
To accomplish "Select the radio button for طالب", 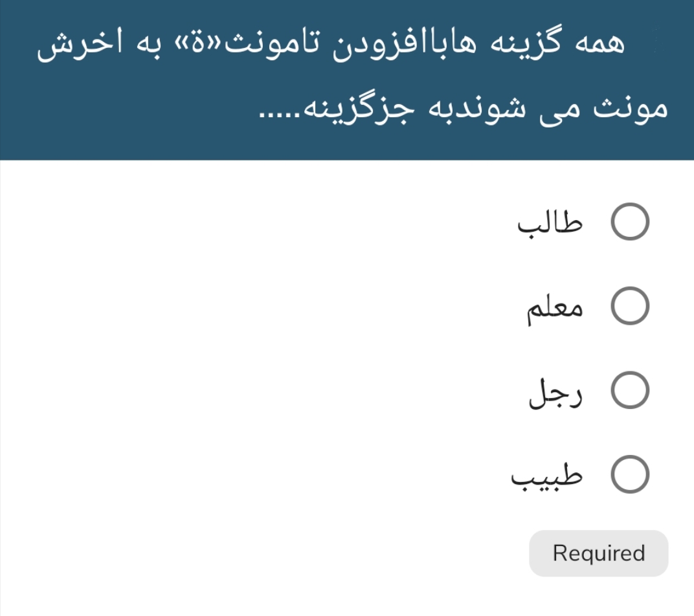I will coord(630,221).
